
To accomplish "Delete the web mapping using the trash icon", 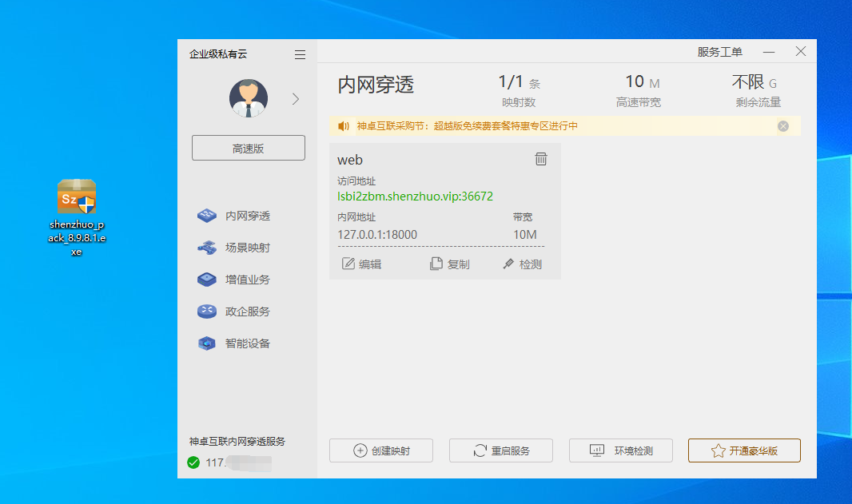I will (x=541, y=159).
